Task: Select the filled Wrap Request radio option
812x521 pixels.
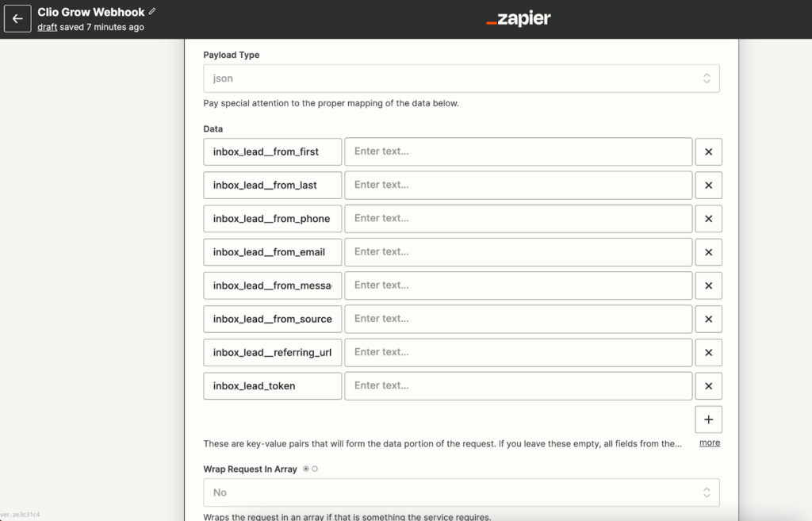Action: [x=306, y=469]
